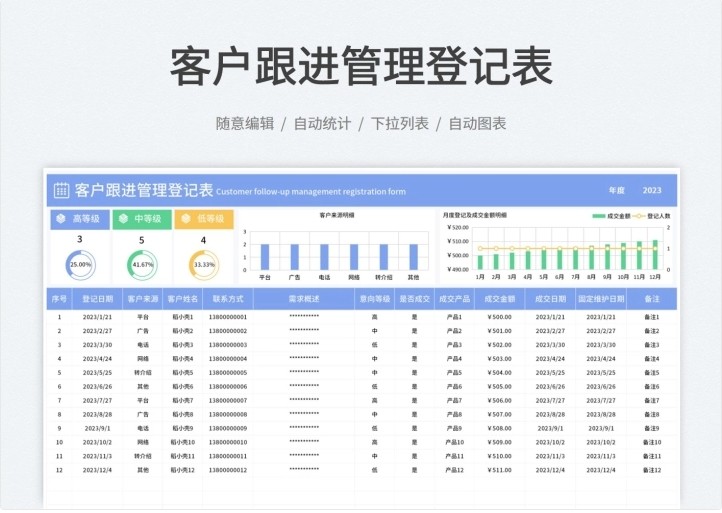Click the 成交金额 green legend swatch

599,216
